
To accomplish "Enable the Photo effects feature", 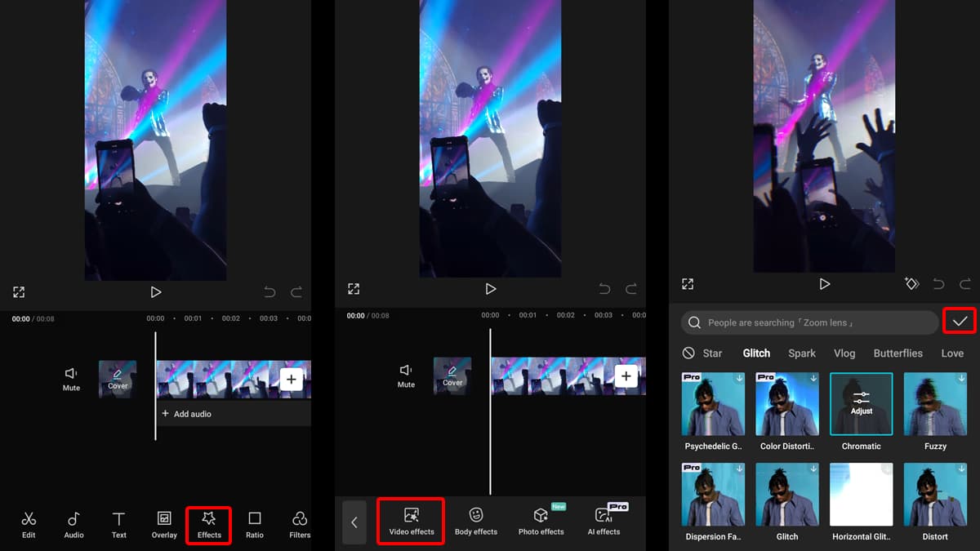I will click(x=541, y=520).
